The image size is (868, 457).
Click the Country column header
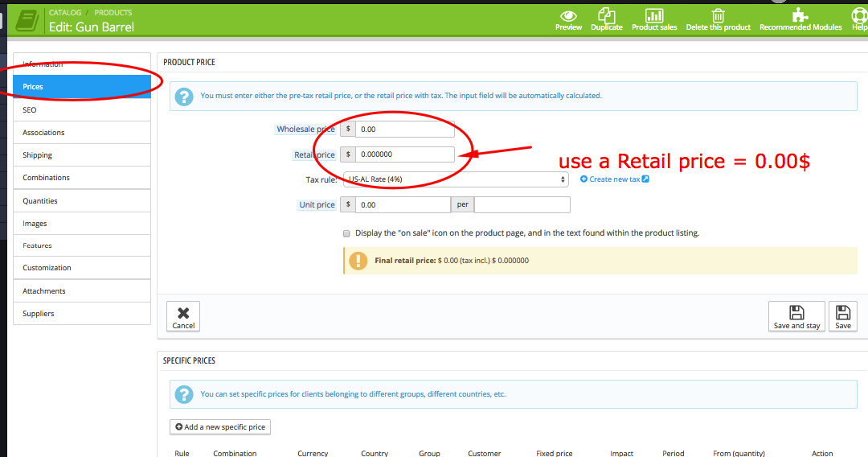(375, 453)
